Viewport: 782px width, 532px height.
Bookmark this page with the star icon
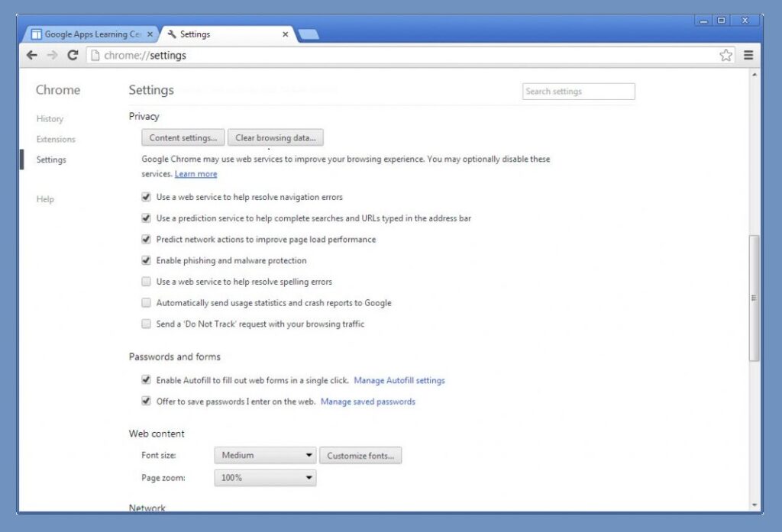[725, 55]
